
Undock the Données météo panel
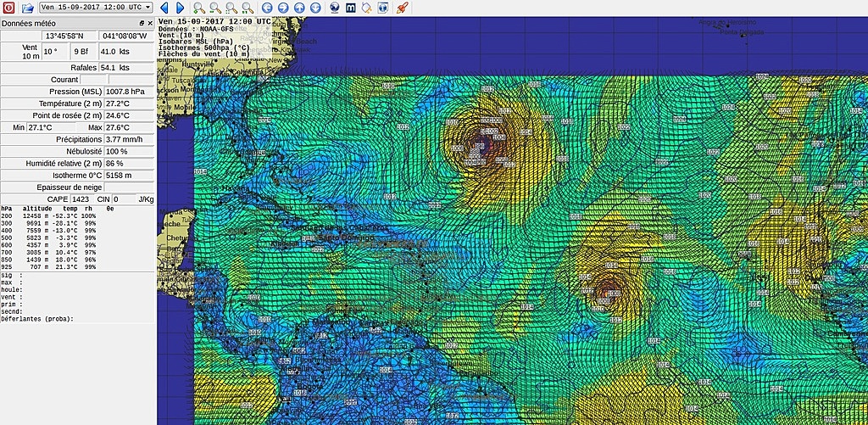142,23
